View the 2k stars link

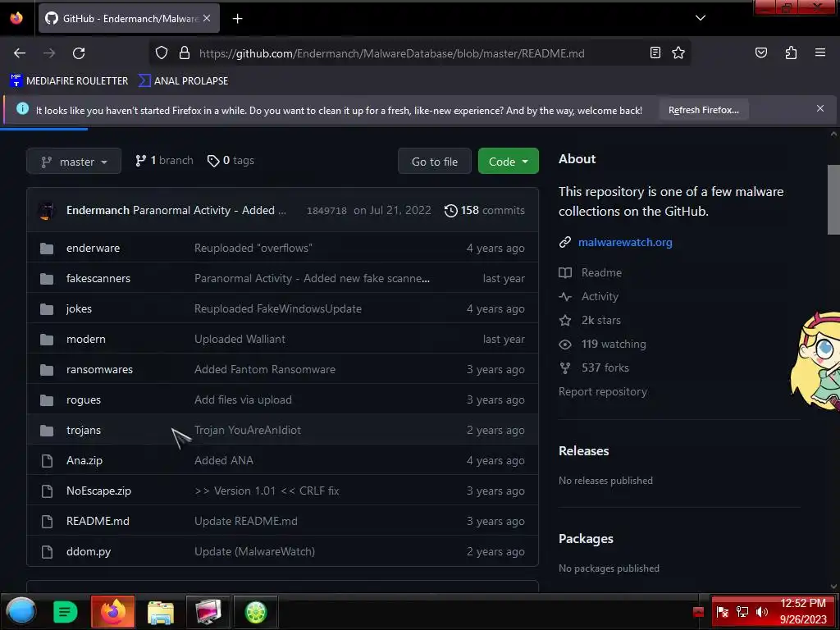(x=600, y=321)
